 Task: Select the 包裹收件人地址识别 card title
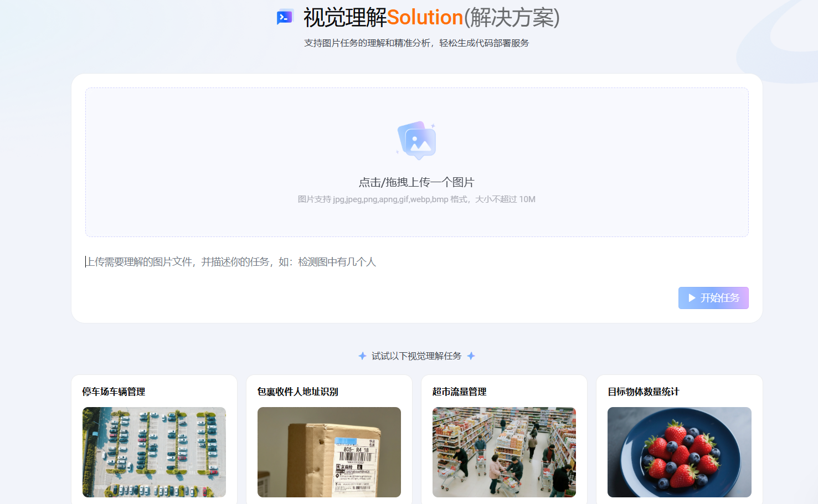(297, 392)
